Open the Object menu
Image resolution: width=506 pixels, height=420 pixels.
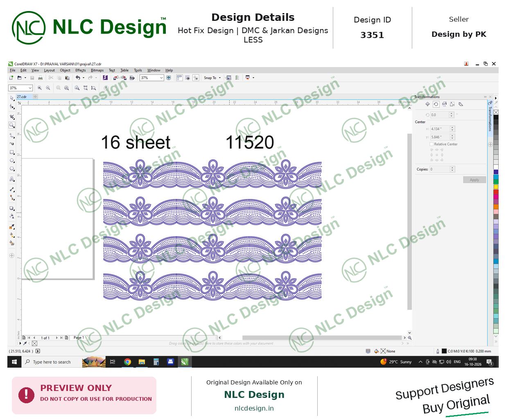[65, 70]
